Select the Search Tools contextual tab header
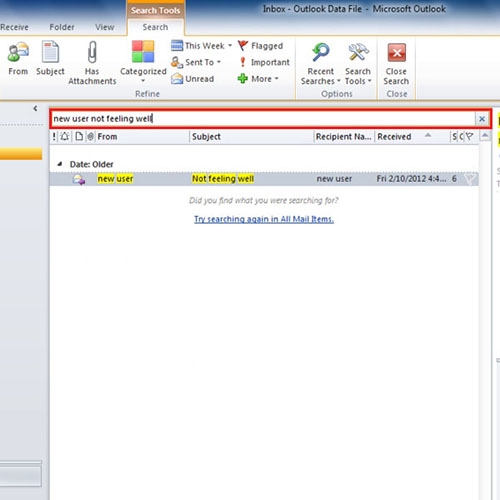 [x=155, y=10]
